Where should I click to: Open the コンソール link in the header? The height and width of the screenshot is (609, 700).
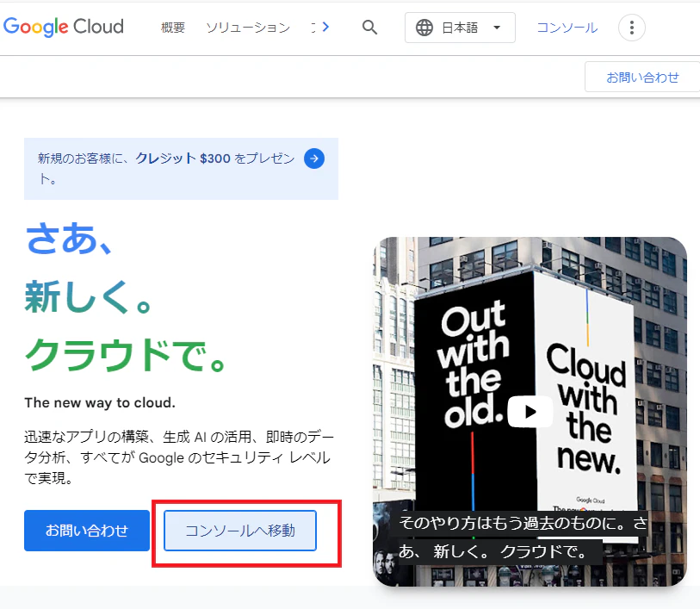point(567,28)
